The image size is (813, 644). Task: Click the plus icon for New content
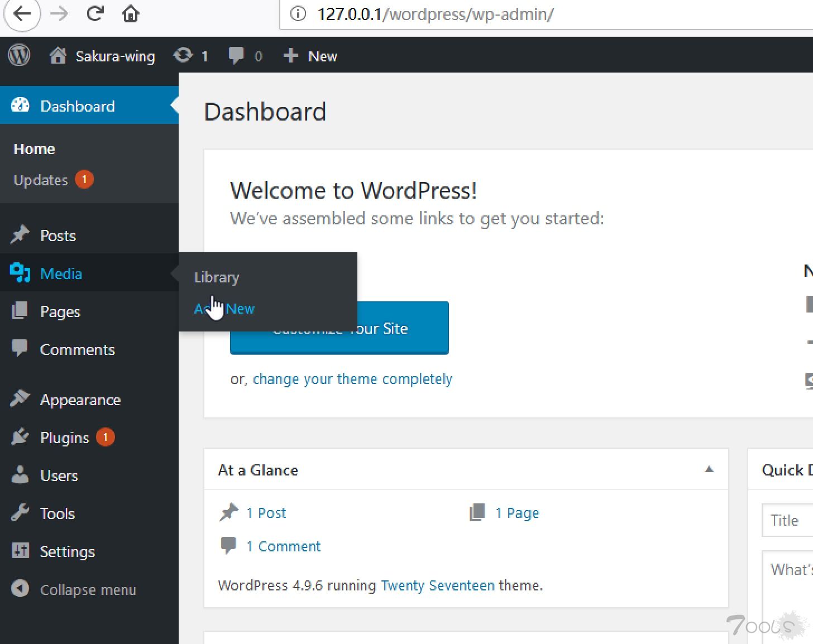click(290, 55)
